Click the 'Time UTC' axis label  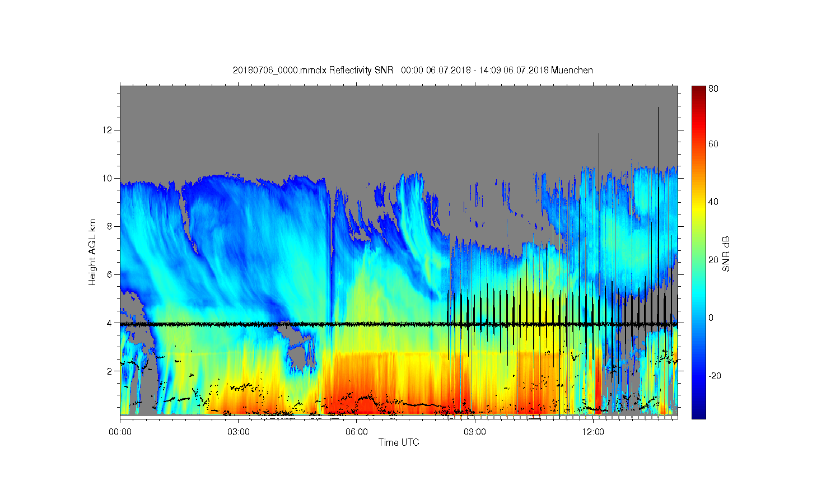[398, 442]
